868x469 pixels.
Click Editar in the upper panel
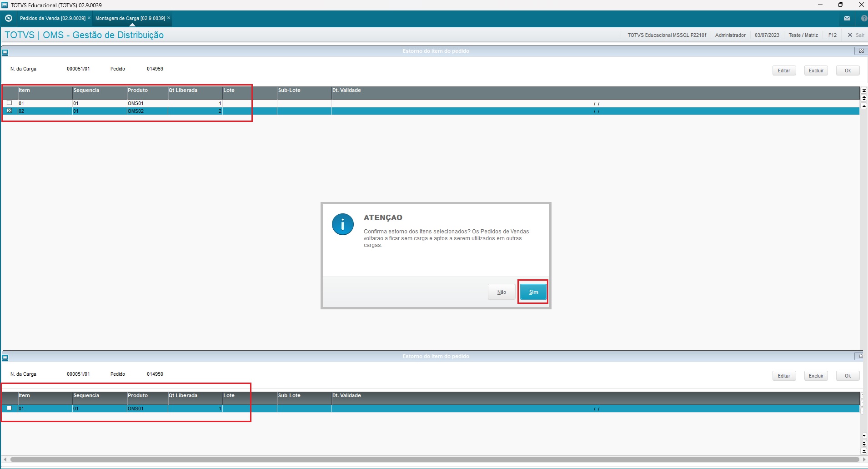(784, 71)
